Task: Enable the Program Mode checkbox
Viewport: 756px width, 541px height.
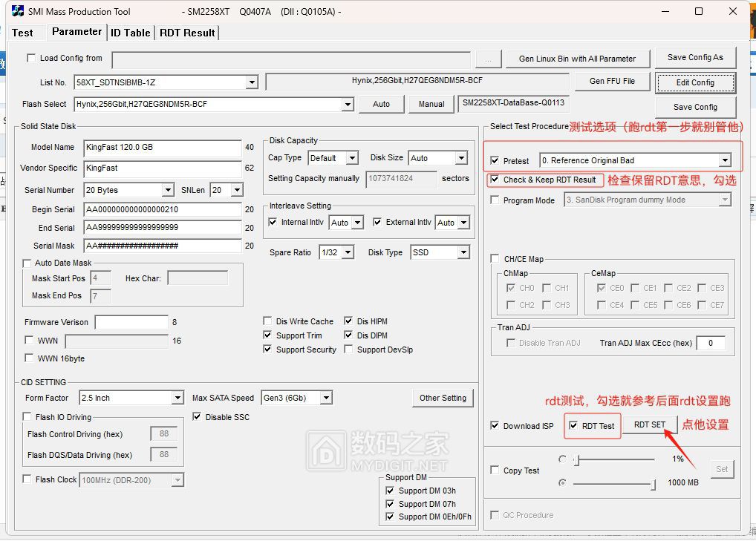Action: pos(495,200)
